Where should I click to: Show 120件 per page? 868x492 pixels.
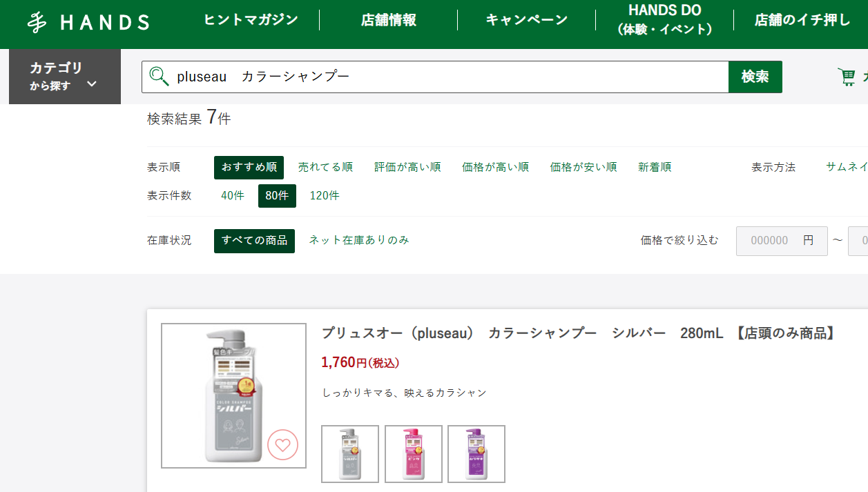pos(325,195)
